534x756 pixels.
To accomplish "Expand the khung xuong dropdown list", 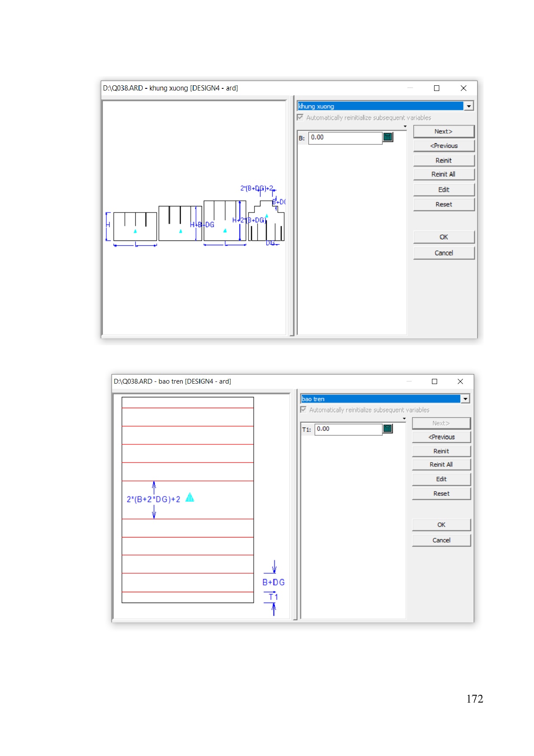I will click(469, 106).
